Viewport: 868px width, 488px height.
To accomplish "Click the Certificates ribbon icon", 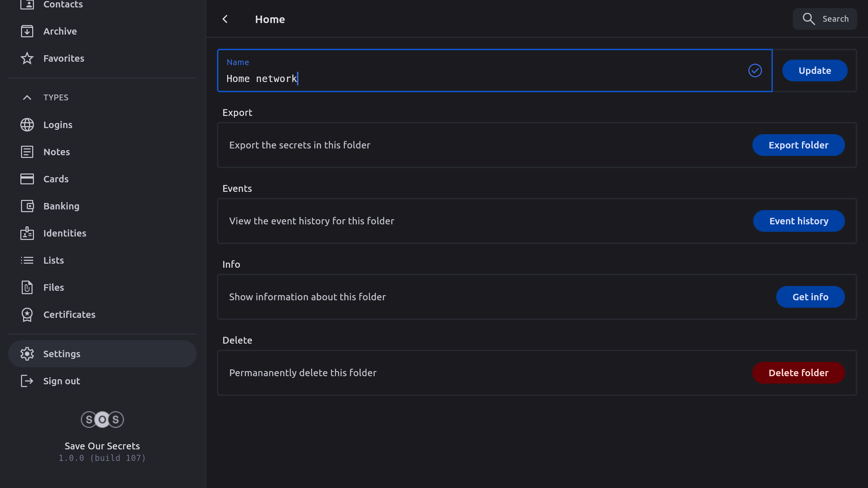I will 27,314.
